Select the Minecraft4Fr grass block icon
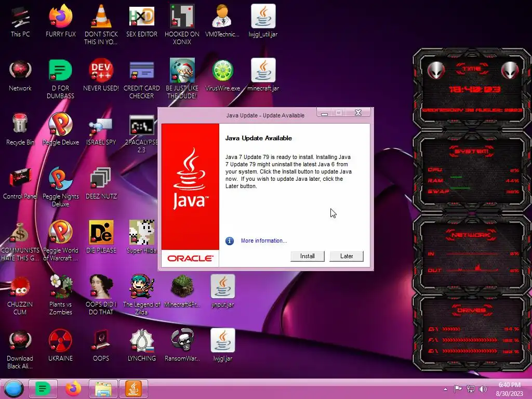The height and width of the screenshot is (399, 532). pyautogui.click(x=182, y=291)
